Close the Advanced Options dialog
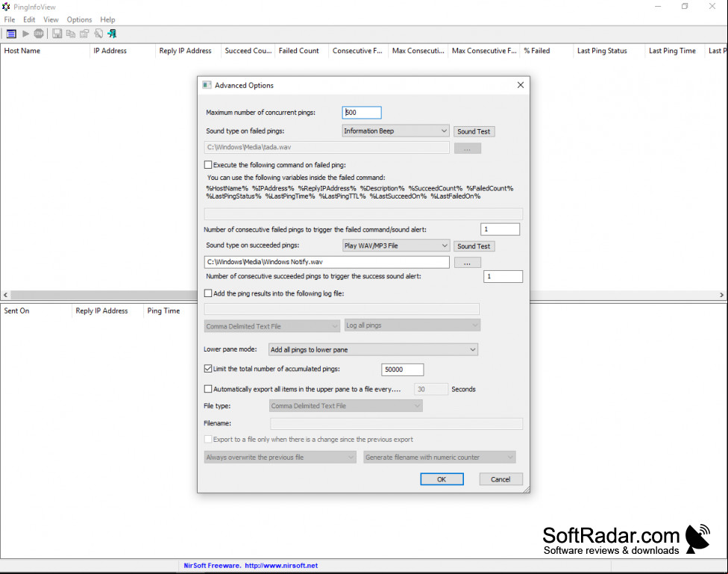The height and width of the screenshot is (574, 728). tap(521, 85)
